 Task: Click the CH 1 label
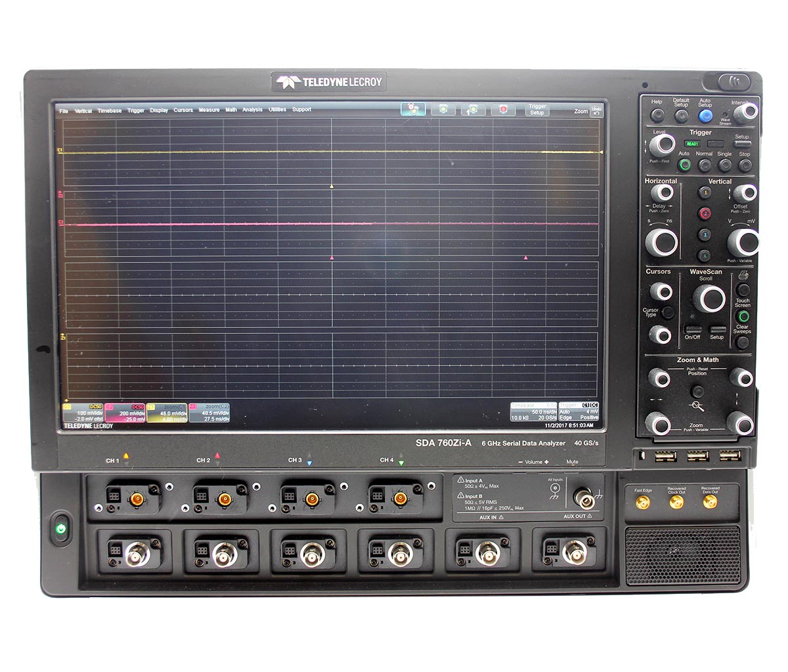(x=112, y=461)
